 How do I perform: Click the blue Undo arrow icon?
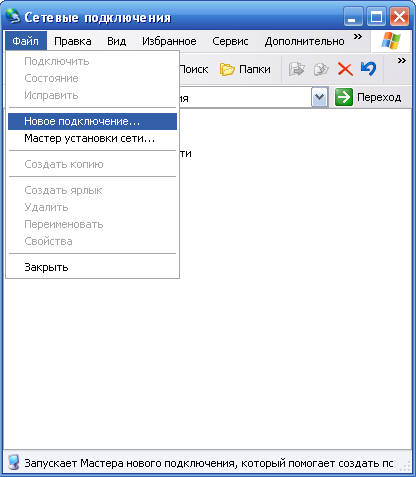[x=368, y=69]
